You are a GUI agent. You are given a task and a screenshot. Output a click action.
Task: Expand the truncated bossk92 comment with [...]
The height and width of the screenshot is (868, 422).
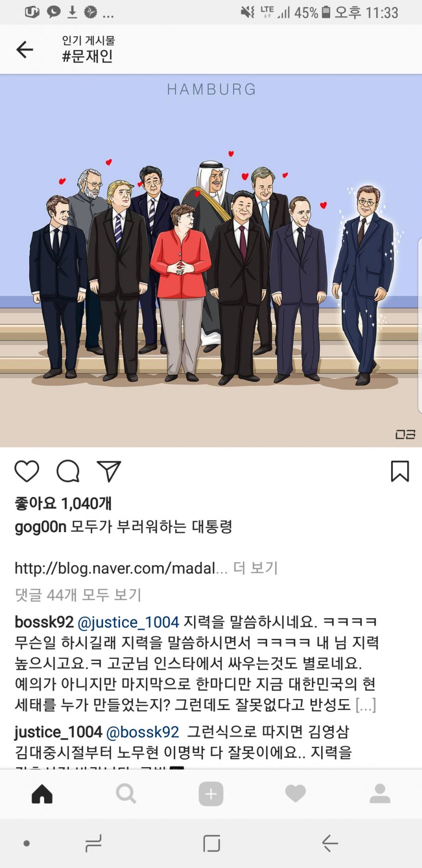(x=365, y=705)
